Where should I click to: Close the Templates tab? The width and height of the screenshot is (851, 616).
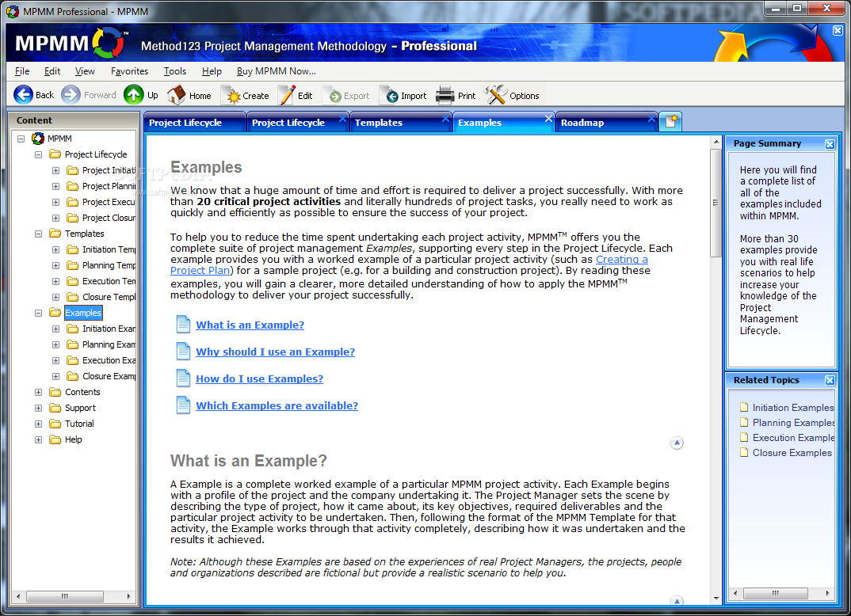pyautogui.click(x=445, y=118)
